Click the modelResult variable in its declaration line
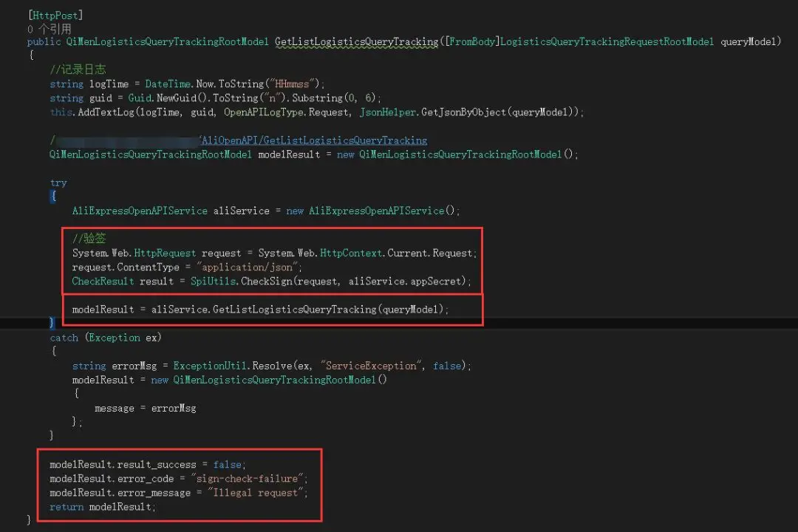 pyautogui.click(x=289, y=154)
